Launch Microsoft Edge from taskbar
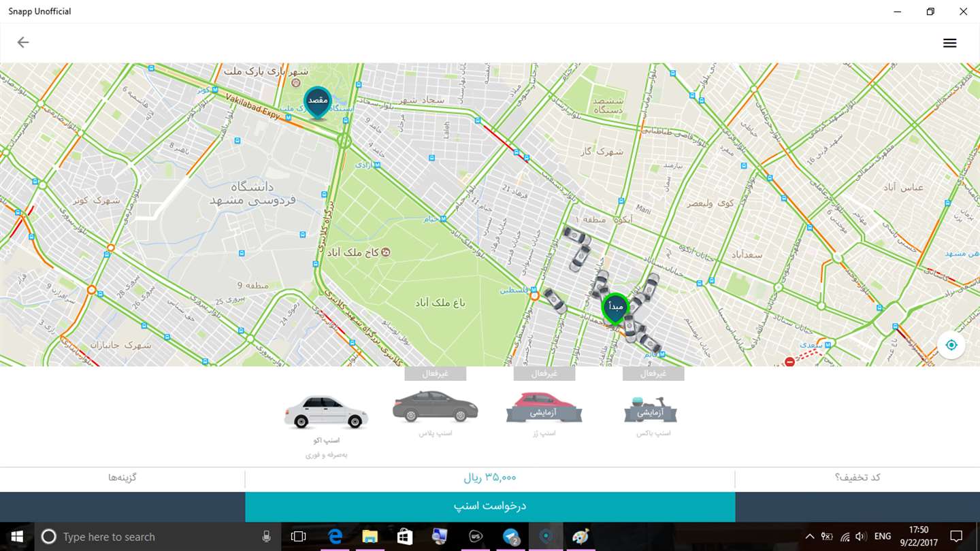Screen dimensions: 980x551 pos(335,537)
